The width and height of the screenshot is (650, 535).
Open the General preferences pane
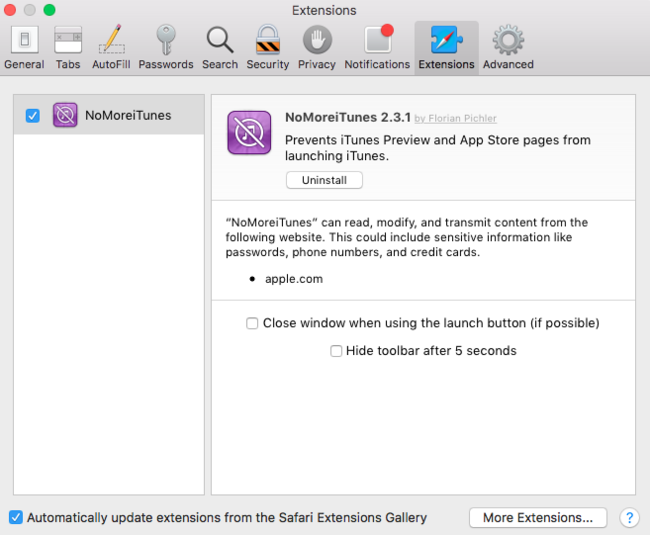[24, 48]
